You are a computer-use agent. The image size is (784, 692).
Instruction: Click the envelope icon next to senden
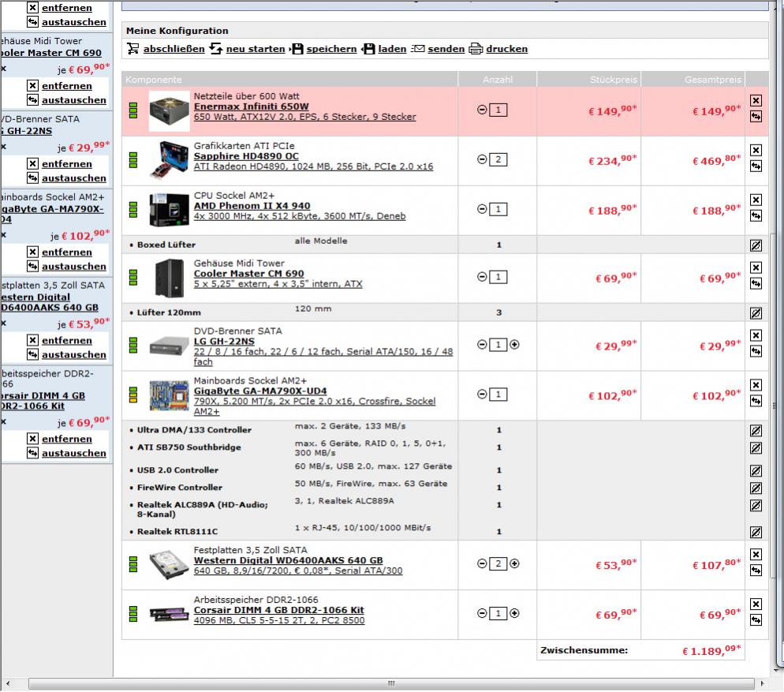(418, 49)
